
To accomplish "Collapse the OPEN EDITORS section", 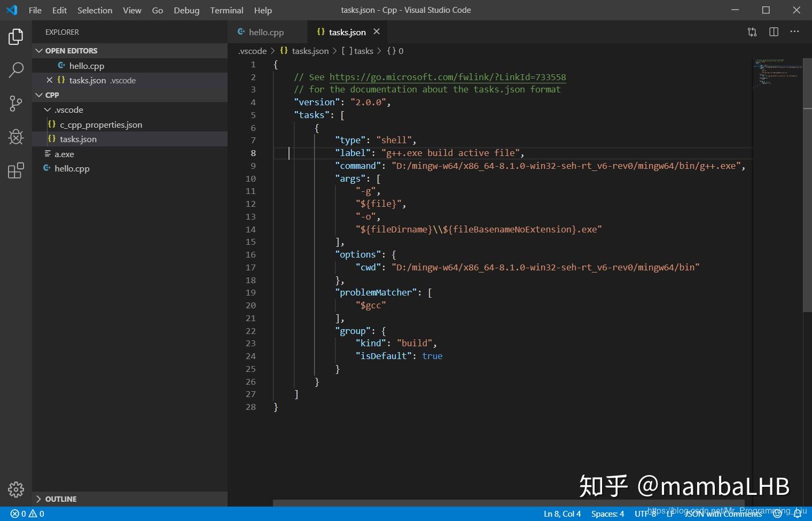I will [40, 51].
